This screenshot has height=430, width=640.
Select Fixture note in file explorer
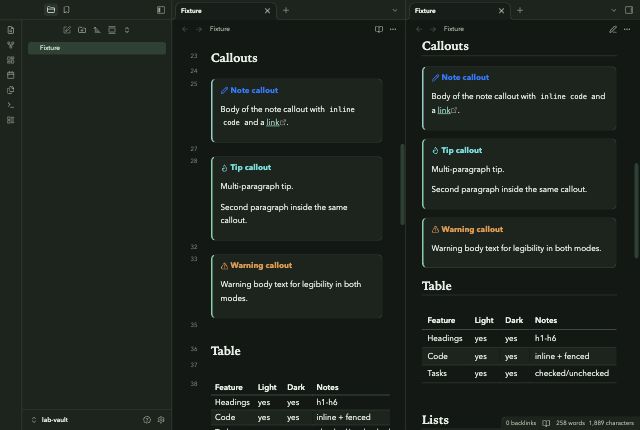pos(97,48)
